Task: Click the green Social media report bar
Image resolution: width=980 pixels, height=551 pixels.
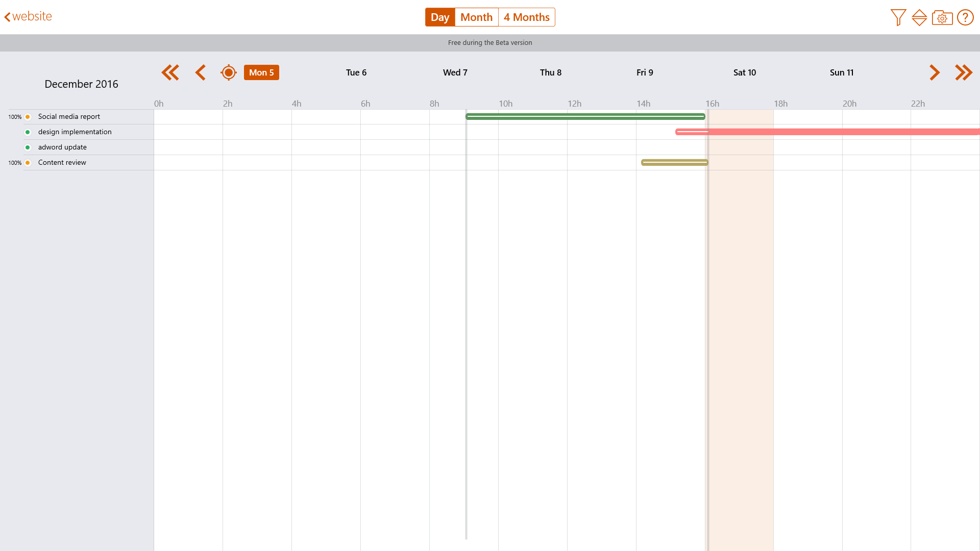Action: coord(585,117)
